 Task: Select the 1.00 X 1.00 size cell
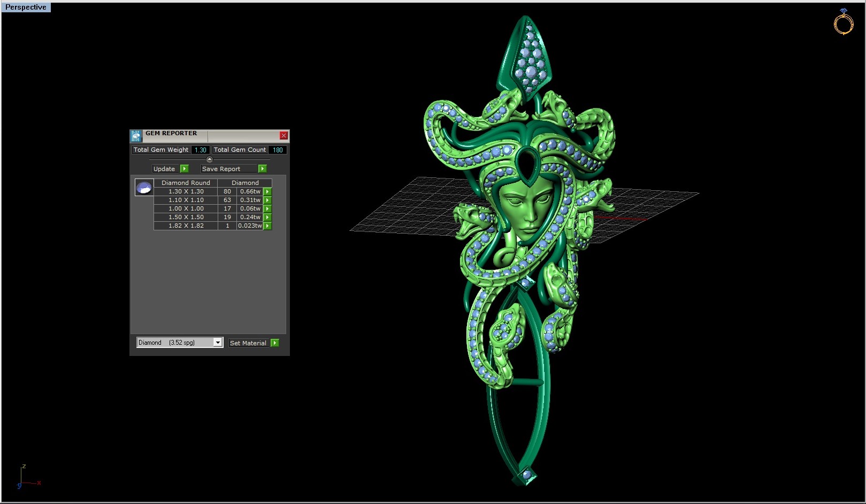pos(186,208)
